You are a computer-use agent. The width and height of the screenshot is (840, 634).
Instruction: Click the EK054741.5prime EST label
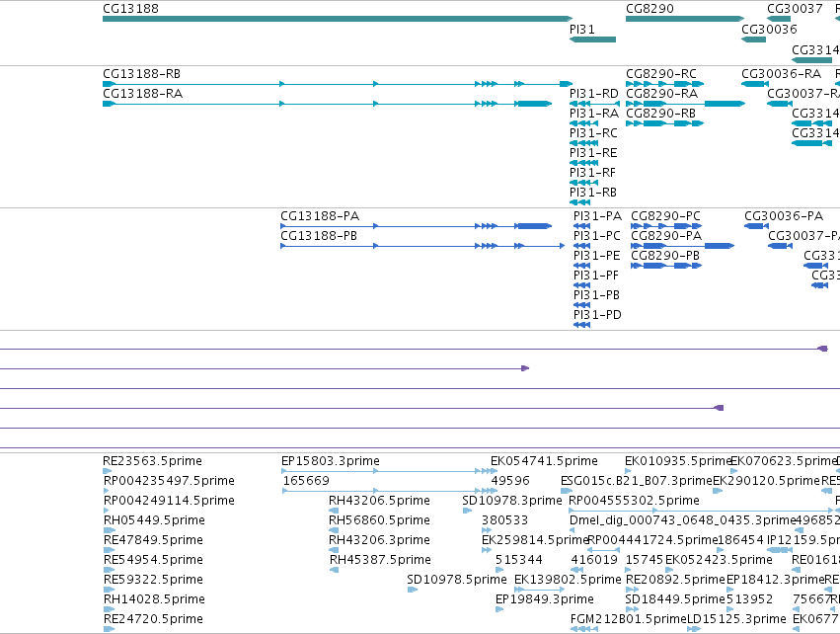[x=544, y=461]
